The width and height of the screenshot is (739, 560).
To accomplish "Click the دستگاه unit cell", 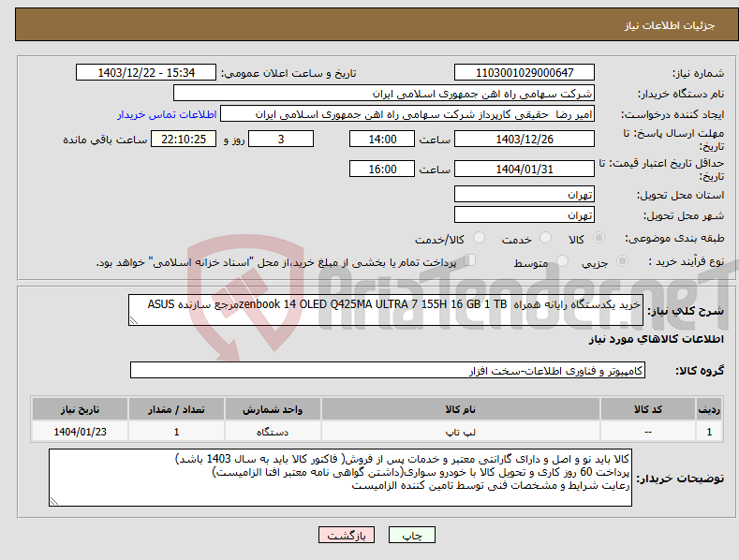I will pos(273,432).
